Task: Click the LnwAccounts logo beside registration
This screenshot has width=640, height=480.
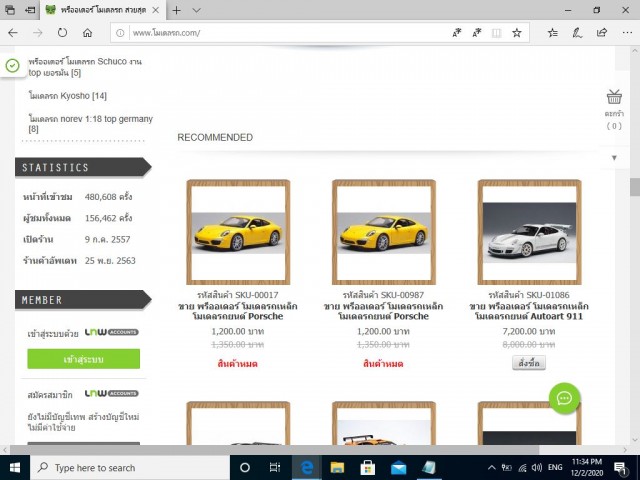Action: pos(112,393)
